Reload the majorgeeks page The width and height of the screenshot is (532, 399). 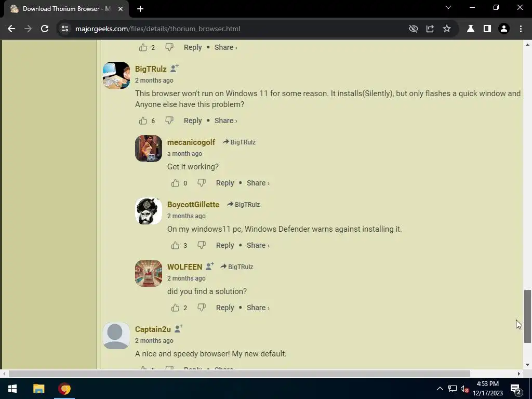click(45, 29)
